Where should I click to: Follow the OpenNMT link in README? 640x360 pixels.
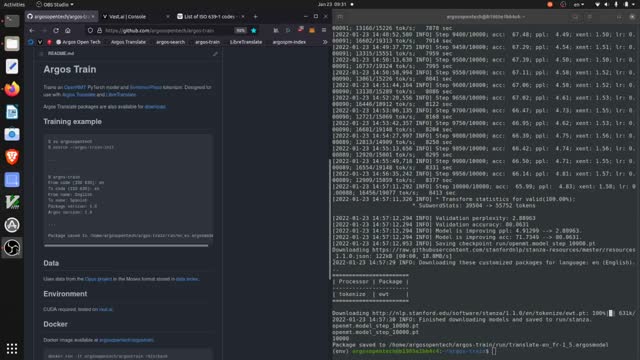[75, 87]
